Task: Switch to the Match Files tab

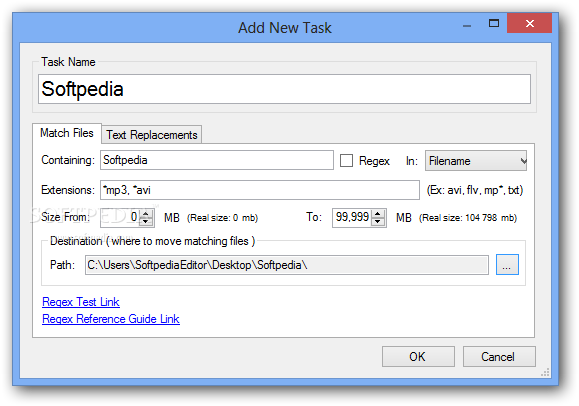Action: 67,133
